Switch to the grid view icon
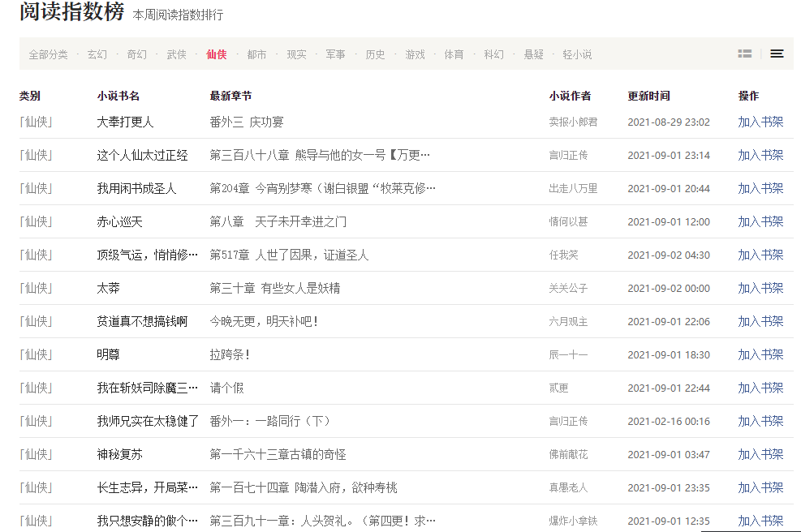This screenshot has width=801, height=532. pos(744,54)
